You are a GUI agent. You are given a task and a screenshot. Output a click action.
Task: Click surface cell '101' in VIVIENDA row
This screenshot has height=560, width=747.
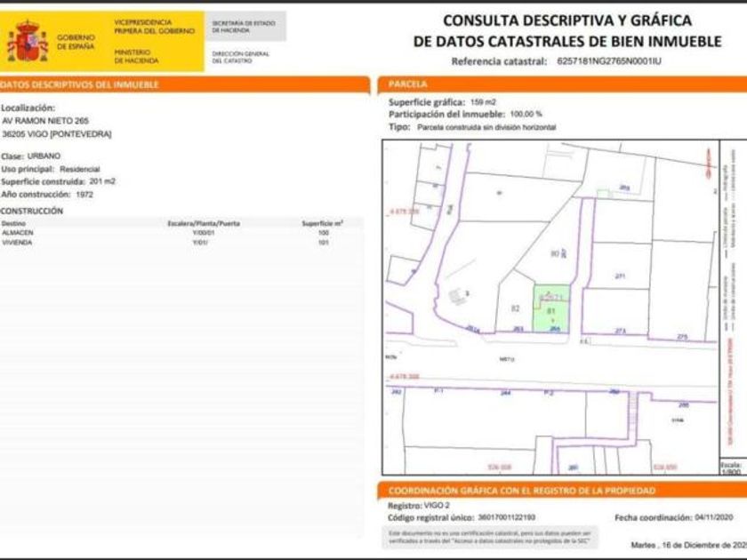[x=324, y=243]
